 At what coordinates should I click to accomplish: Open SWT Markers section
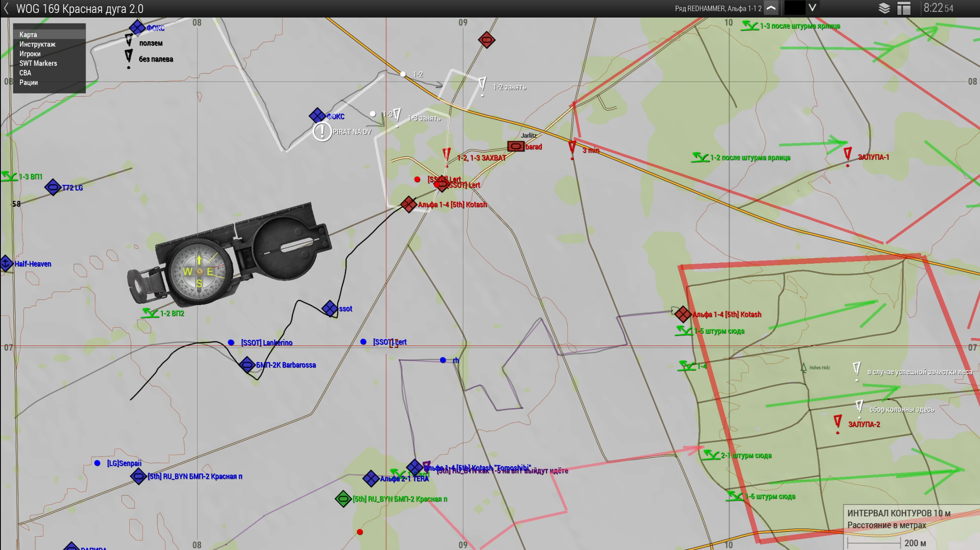point(38,63)
